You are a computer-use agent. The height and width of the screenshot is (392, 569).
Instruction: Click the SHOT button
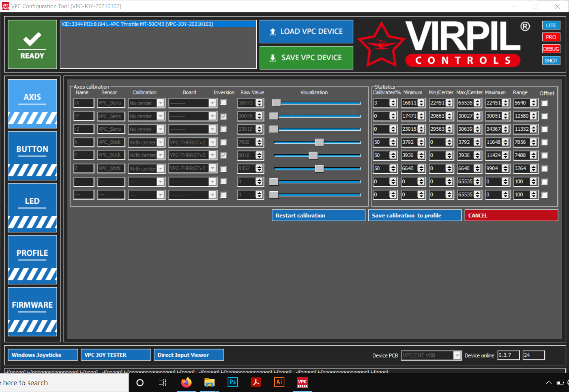click(x=551, y=60)
